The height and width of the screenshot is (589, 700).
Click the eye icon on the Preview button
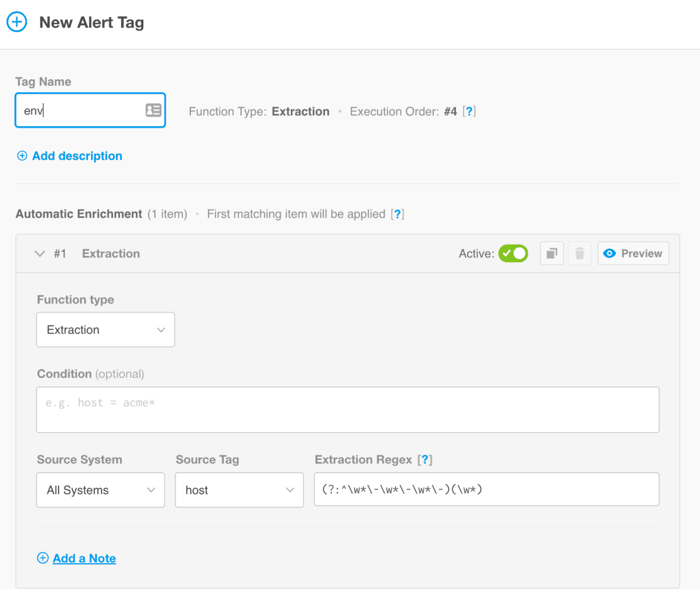[609, 253]
